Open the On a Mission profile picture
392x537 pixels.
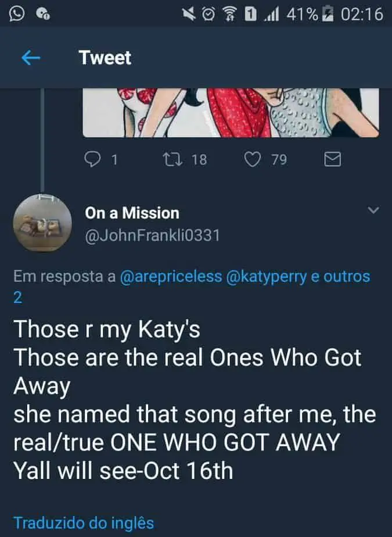[x=42, y=223]
